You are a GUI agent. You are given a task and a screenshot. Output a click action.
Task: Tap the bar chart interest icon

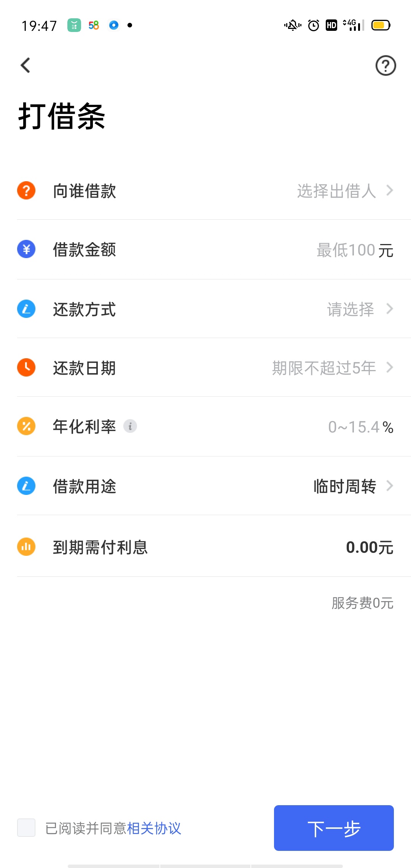26,547
